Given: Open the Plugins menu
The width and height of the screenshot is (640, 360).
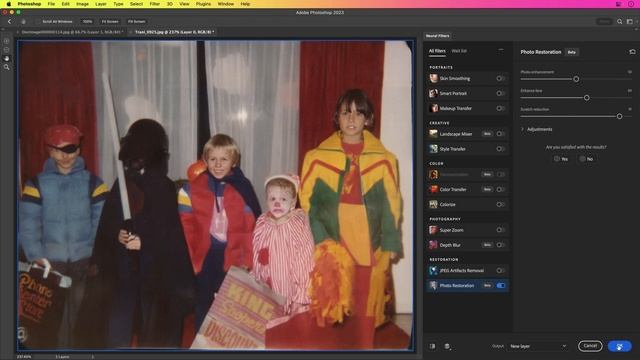Looking at the screenshot, I should [x=203, y=4].
